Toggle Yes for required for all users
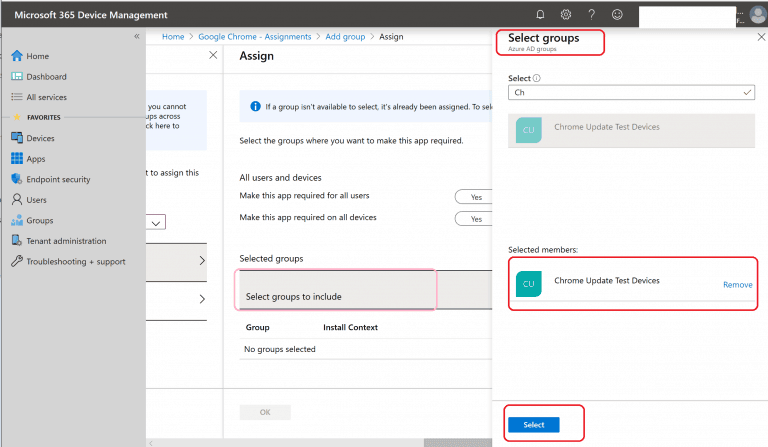 tap(474, 197)
